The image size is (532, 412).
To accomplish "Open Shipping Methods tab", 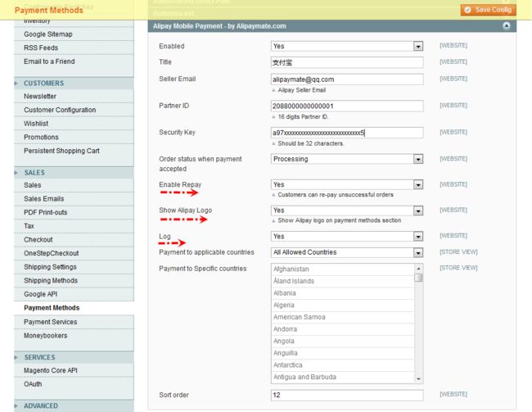I will pos(74,281).
